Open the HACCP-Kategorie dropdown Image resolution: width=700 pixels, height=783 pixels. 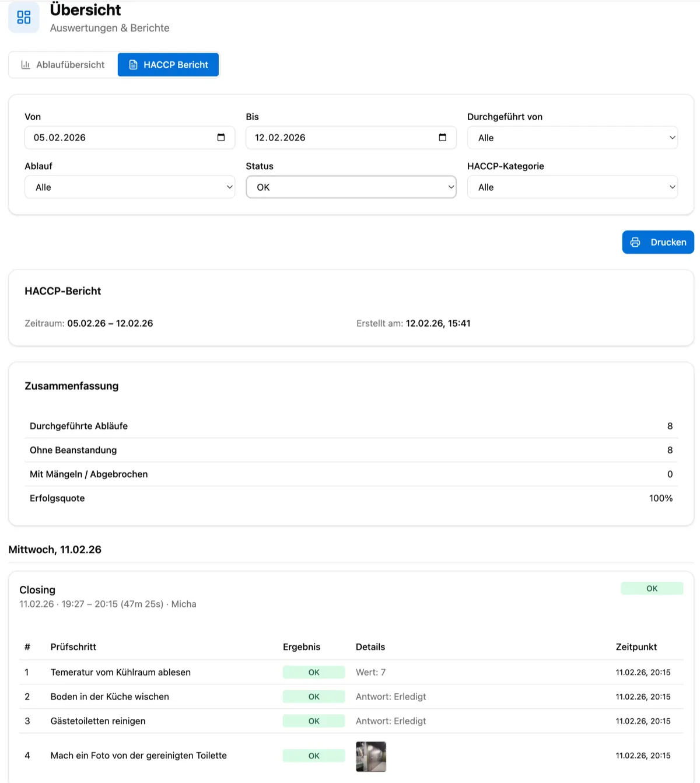tap(572, 187)
